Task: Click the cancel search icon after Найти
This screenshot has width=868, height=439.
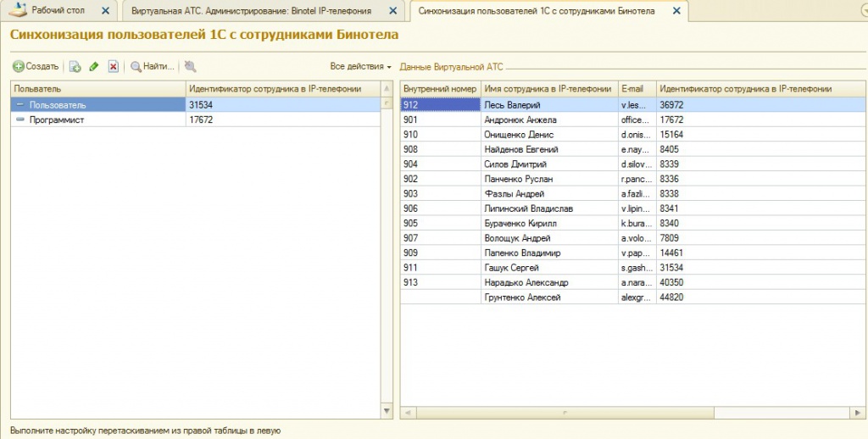Action: [191, 66]
